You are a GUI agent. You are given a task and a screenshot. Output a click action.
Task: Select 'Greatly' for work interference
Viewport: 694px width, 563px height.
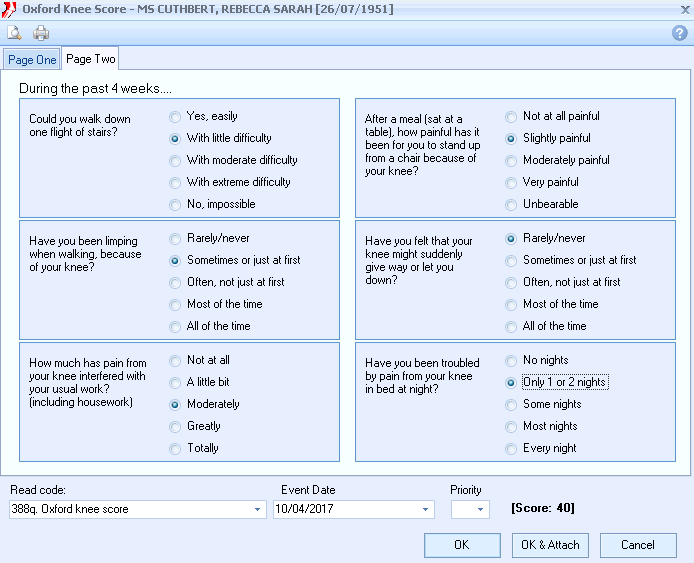tap(176, 426)
